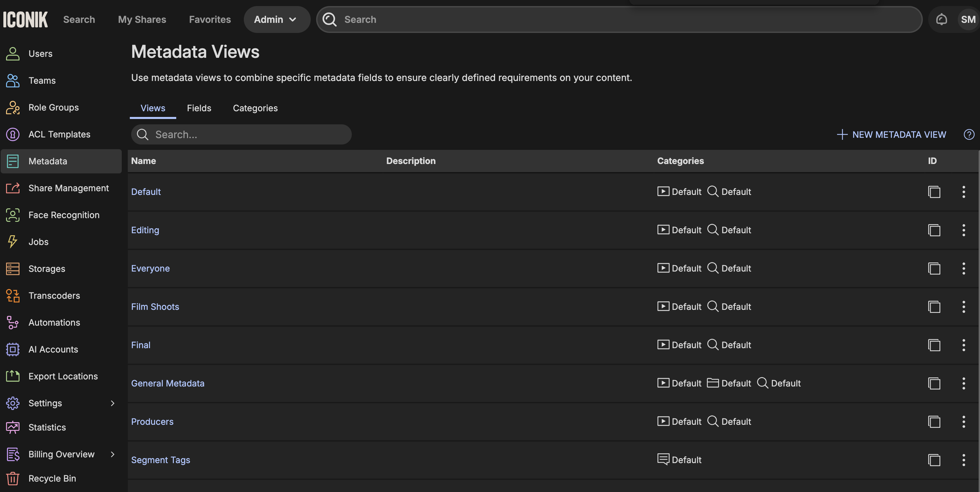The width and height of the screenshot is (980, 492).
Task: Open the General Metadata view link
Action: [x=167, y=383]
